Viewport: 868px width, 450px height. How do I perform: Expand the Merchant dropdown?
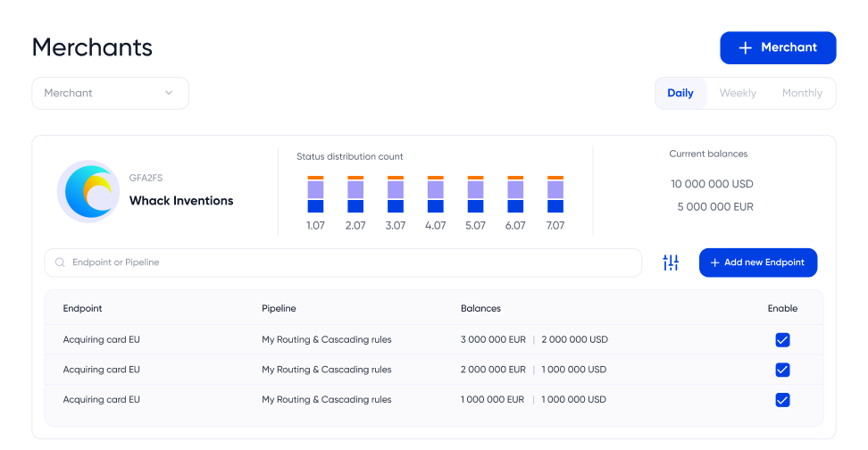pyautogui.click(x=110, y=93)
